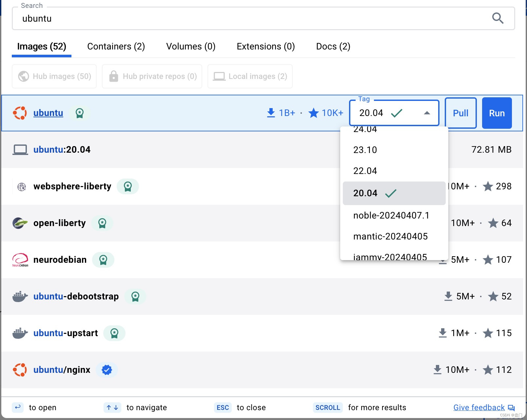
Task: Click the Docker whale icon for ubuntu-upstart
Action: [x=20, y=333]
